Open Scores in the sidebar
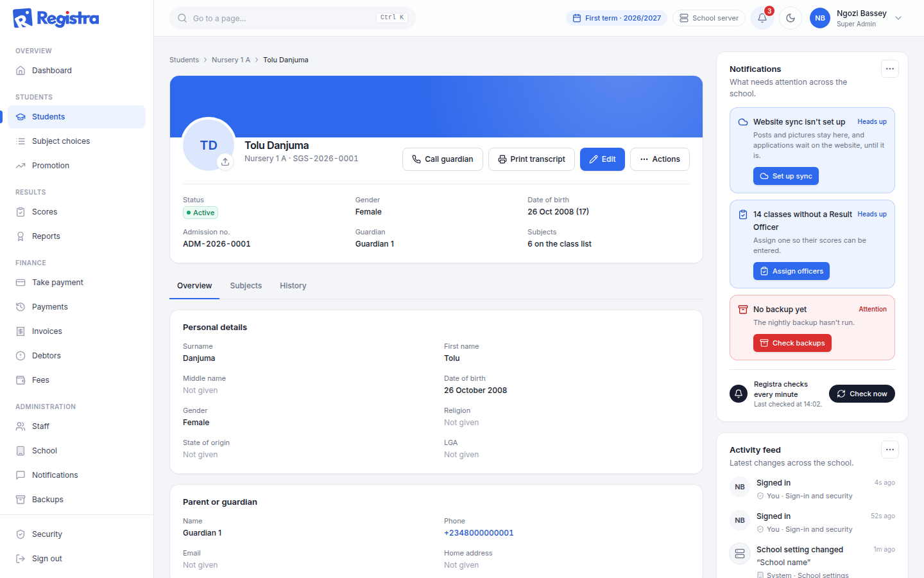The width and height of the screenshot is (924, 578). tap(76, 212)
